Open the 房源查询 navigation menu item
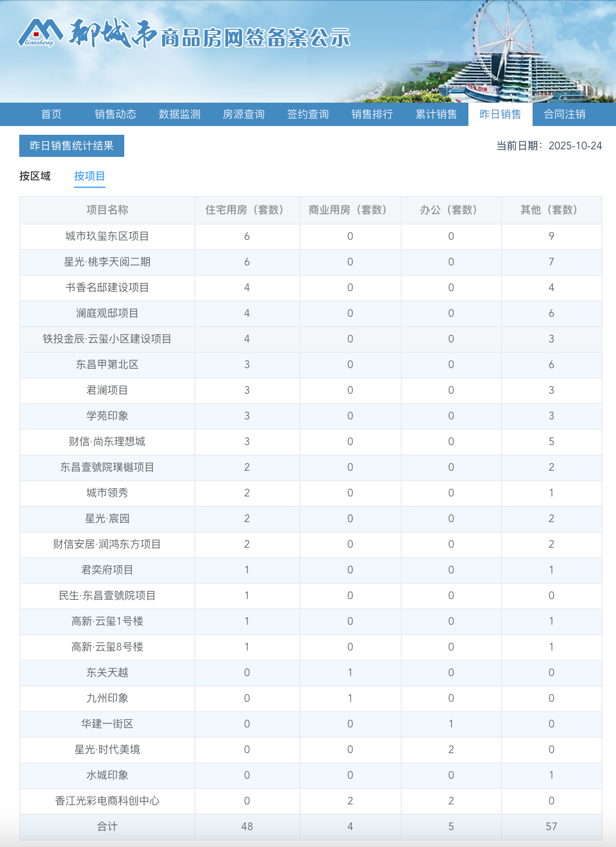Viewport: 616px width, 847px height. click(x=243, y=114)
